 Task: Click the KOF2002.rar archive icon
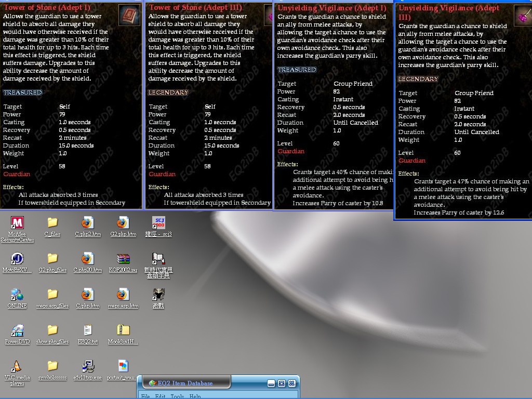click(x=123, y=259)
